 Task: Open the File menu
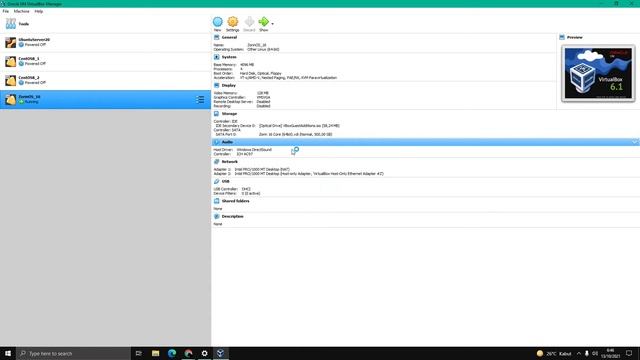pyautogui.click(x=6, y=11)
